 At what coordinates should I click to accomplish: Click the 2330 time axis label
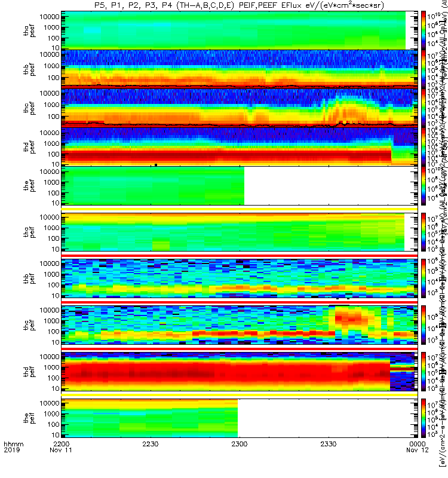tap(328, 444)
